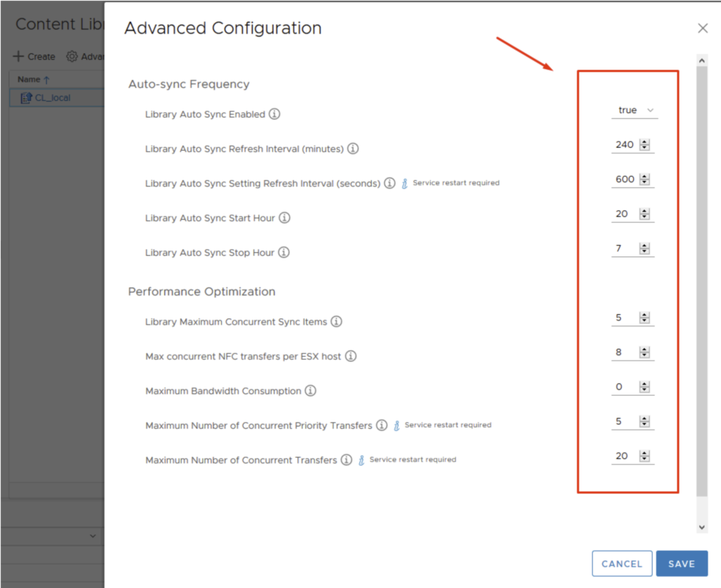The height and width of the screenshot is (588, 721).
Task: View info for Library Auto Sync Start Hour
Action: [284, 218]
